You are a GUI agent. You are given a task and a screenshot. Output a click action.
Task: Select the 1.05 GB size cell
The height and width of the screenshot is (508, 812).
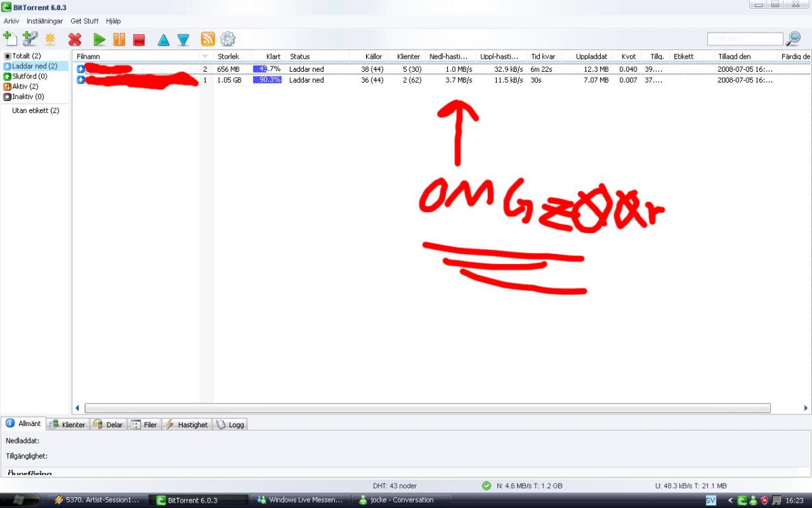[229, 80]
